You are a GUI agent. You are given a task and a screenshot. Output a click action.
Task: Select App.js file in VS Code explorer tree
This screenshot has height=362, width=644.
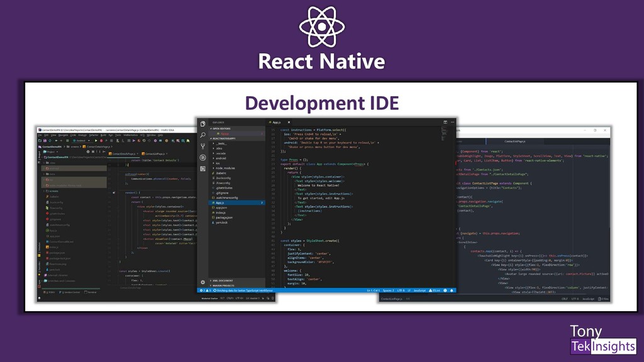(x=237, y=203)
